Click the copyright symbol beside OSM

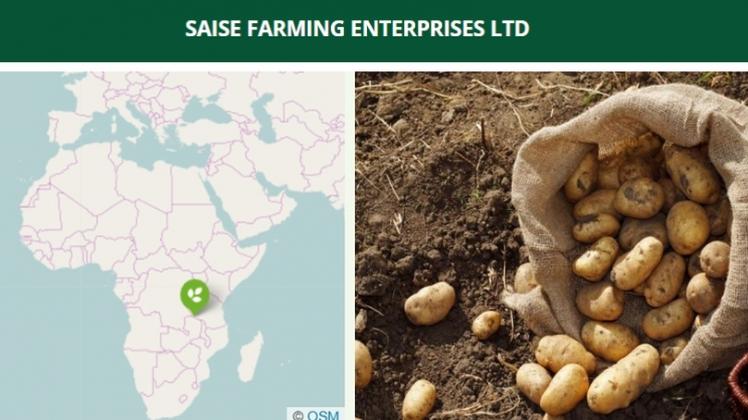coord(298,415)
